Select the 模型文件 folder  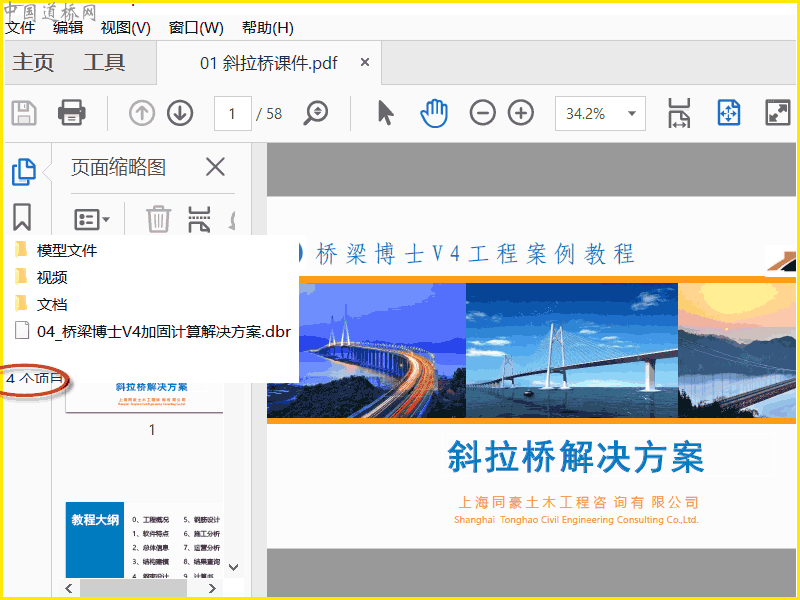click(56, 250)
